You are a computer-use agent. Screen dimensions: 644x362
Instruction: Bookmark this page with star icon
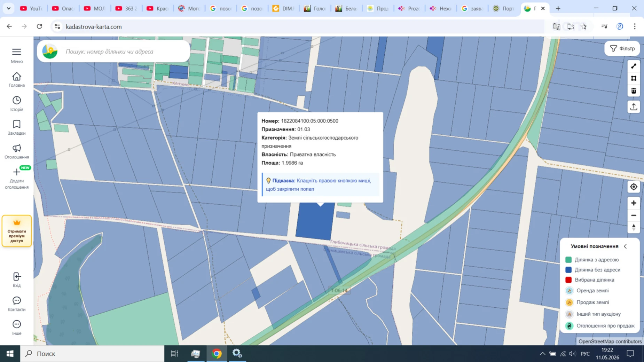click(x=584, y=26)
